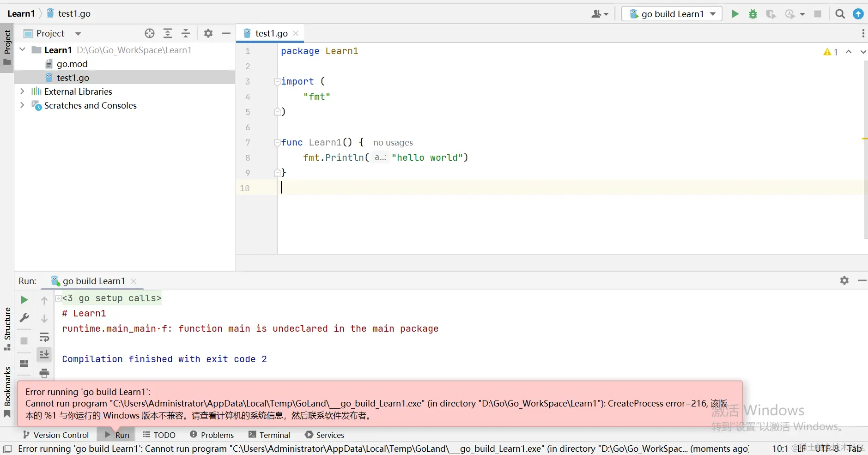This screenshot has height=455, width=868.
Task: Open the Version Control tool tab
Action: (56, 435)
